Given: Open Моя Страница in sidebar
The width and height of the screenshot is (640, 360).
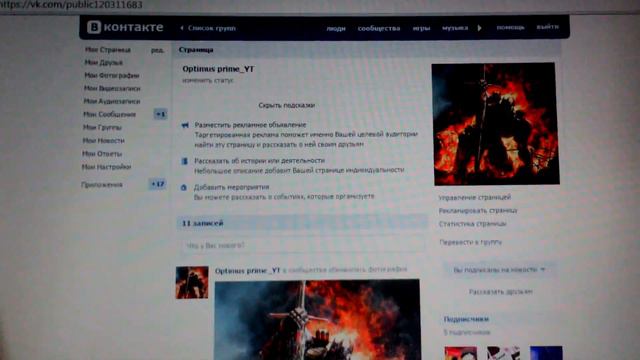Looking at the screenshot, I should point(108,49).
